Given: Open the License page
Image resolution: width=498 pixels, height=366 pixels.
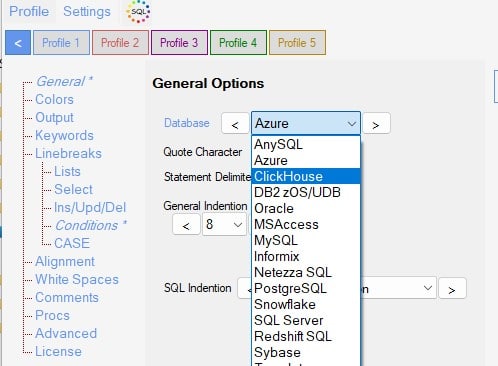Looking at the screenshot, I should pyautogui.click(x=58, y=351).
